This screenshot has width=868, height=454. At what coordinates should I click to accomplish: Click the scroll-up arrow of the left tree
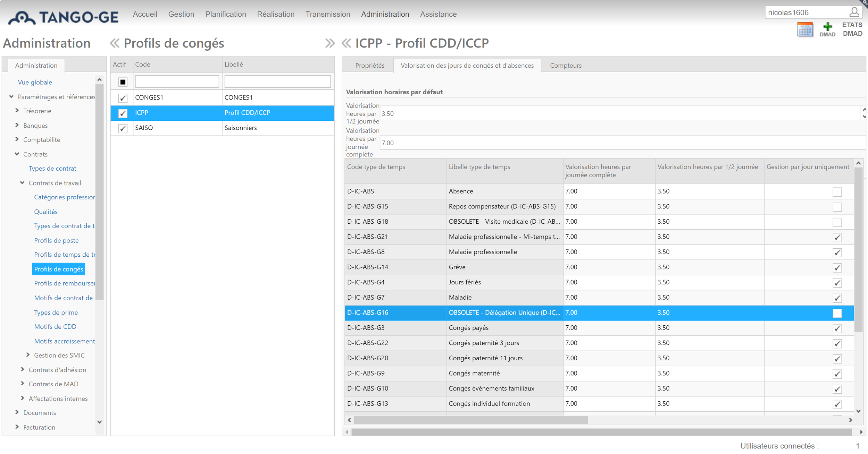tap(99, 80)
